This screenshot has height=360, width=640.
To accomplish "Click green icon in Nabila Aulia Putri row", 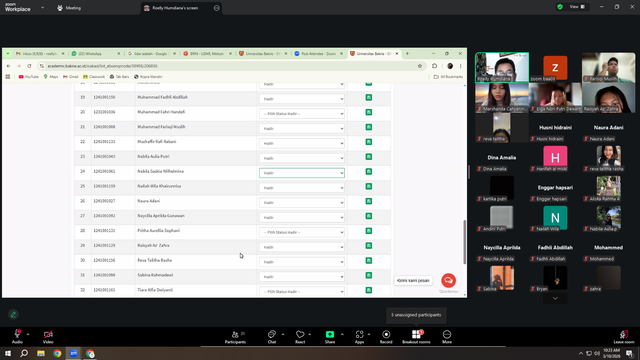I will click(369, 157).
